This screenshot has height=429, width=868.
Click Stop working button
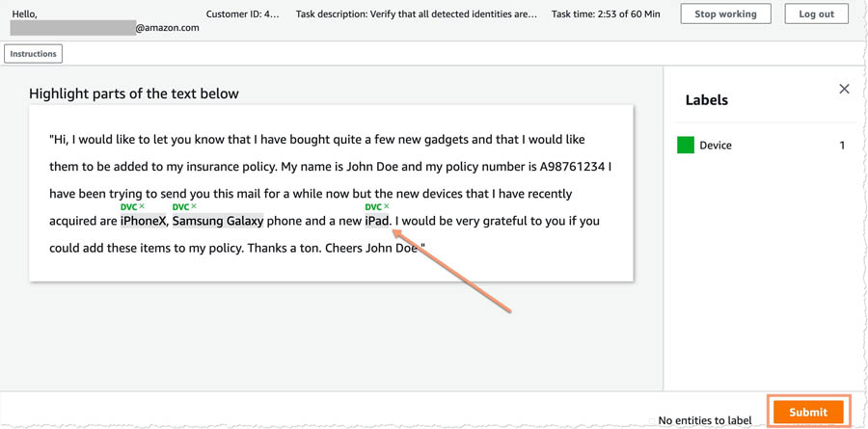point(725,13)
